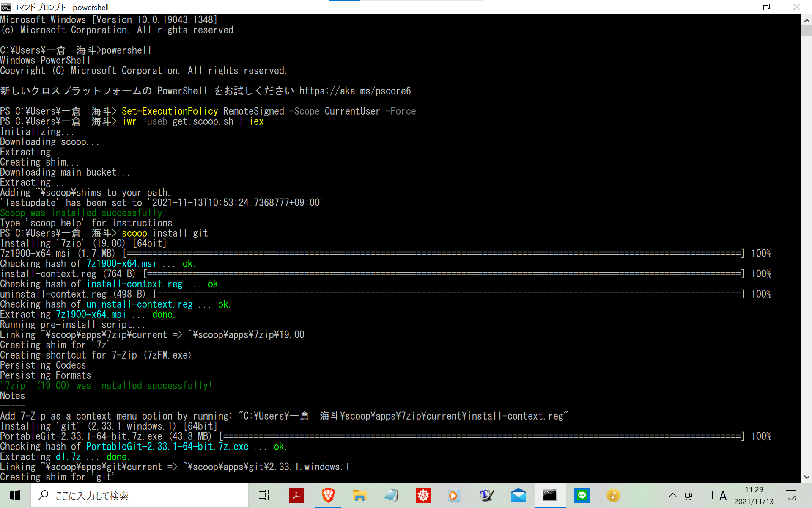Click the 'iwr -useb get.scoop.sh | iex' command
Image resolution: width=812 pixels, height=508 pixels.
(x=193, y=121)
